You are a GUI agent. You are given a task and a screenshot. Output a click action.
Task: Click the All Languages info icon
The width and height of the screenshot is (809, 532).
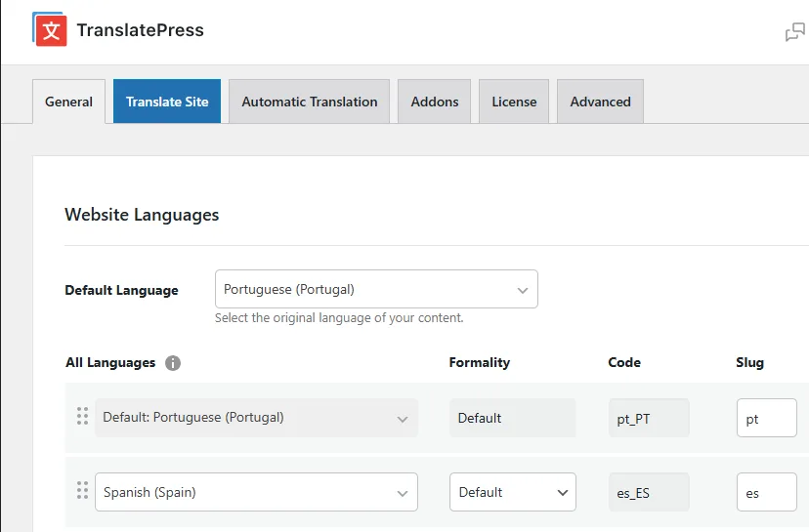[173, 363]
